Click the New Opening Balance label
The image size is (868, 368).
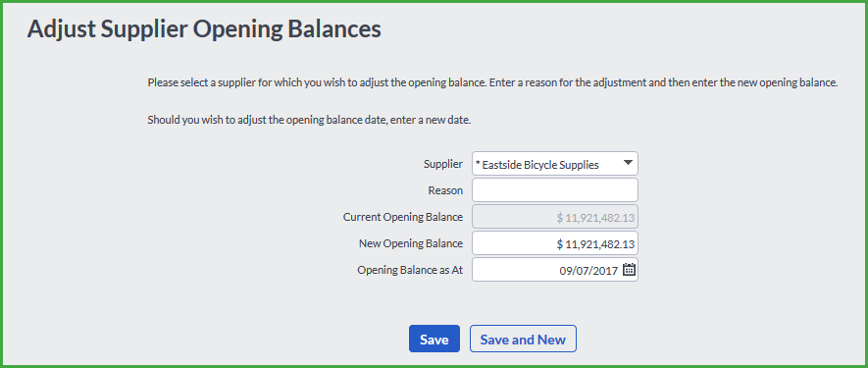[410, 243]
